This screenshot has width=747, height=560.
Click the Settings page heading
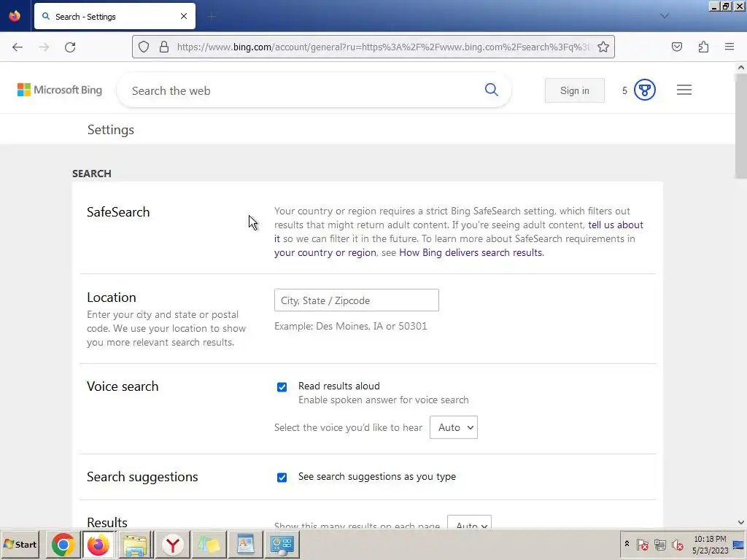point(111,130)
